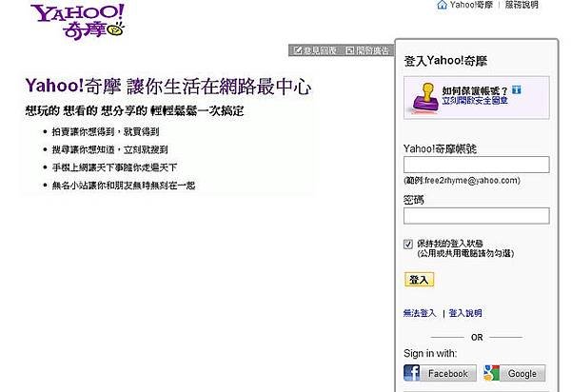Sign in with Facebook button

click(x=440, y=373)
